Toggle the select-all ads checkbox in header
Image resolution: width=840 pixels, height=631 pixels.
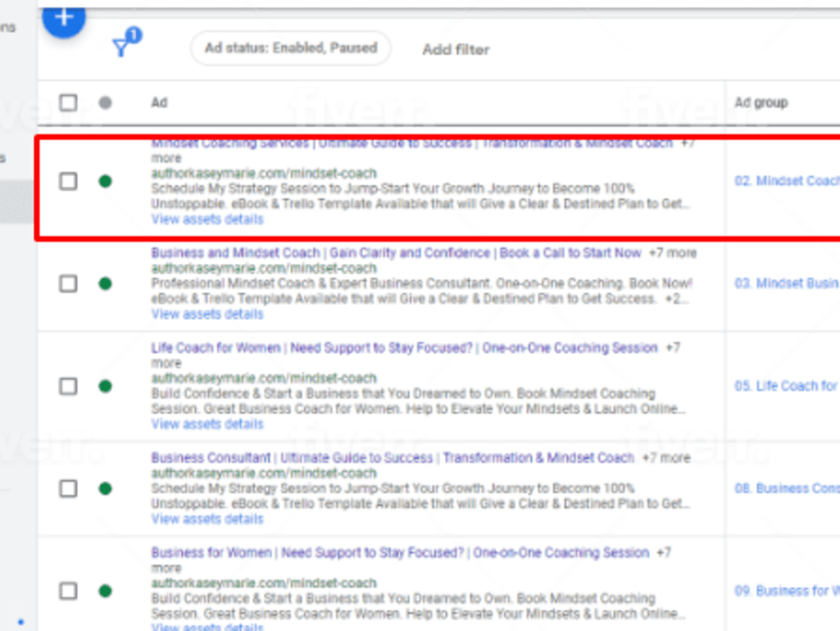(68, 103)
